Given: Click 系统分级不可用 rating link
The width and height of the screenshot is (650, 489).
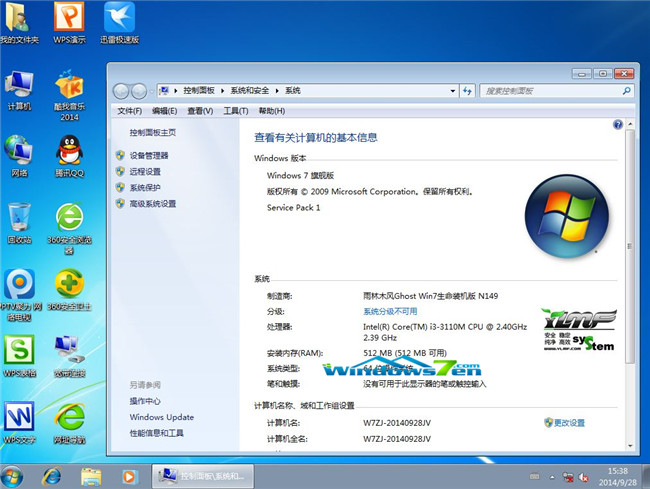Looking at the screenshot, I should (x=390, y=312).
